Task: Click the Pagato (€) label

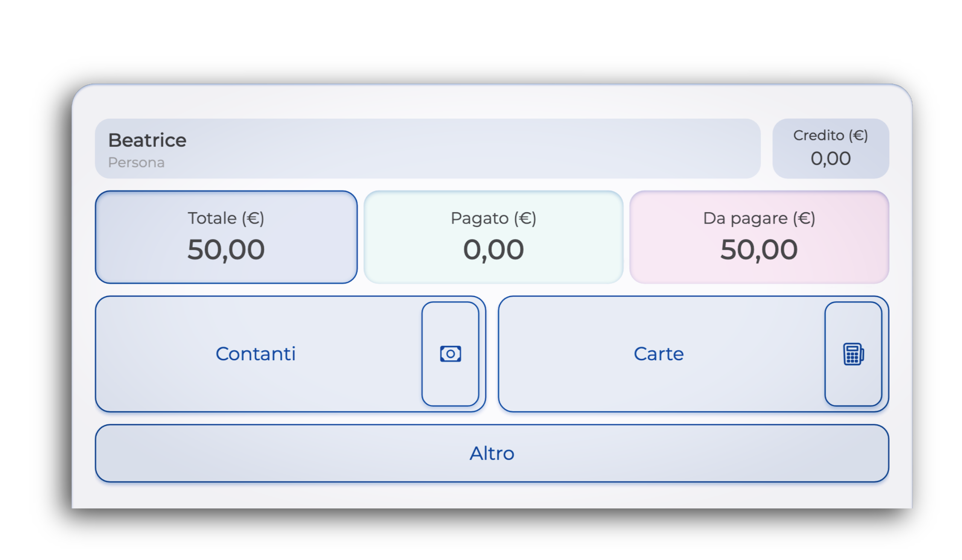Action: [493, 218]
